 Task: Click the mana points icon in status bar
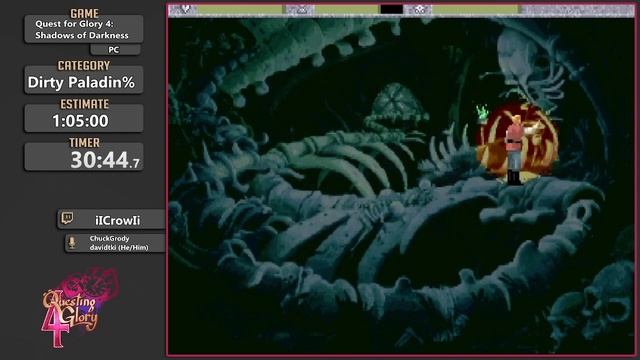point(419,9)
